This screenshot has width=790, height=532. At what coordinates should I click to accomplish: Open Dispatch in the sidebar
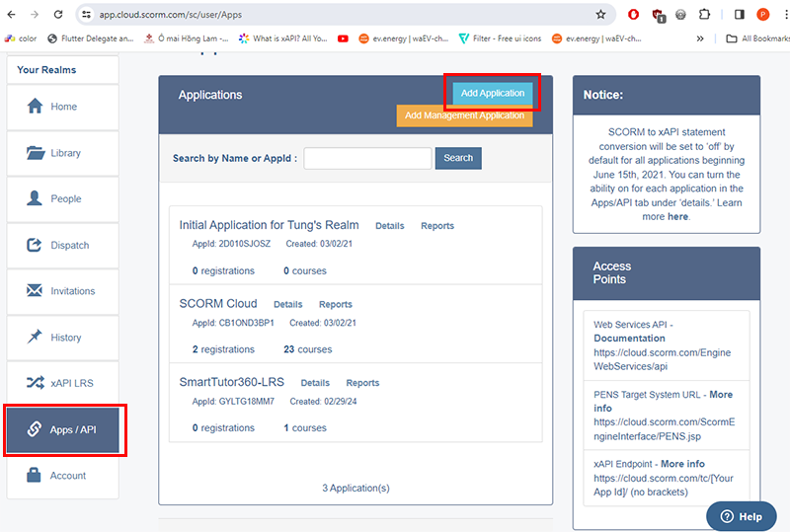(63, 246)
